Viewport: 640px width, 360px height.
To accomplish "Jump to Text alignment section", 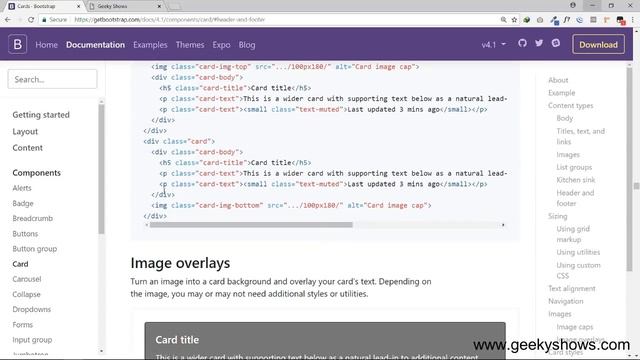I will coord(571,288).
